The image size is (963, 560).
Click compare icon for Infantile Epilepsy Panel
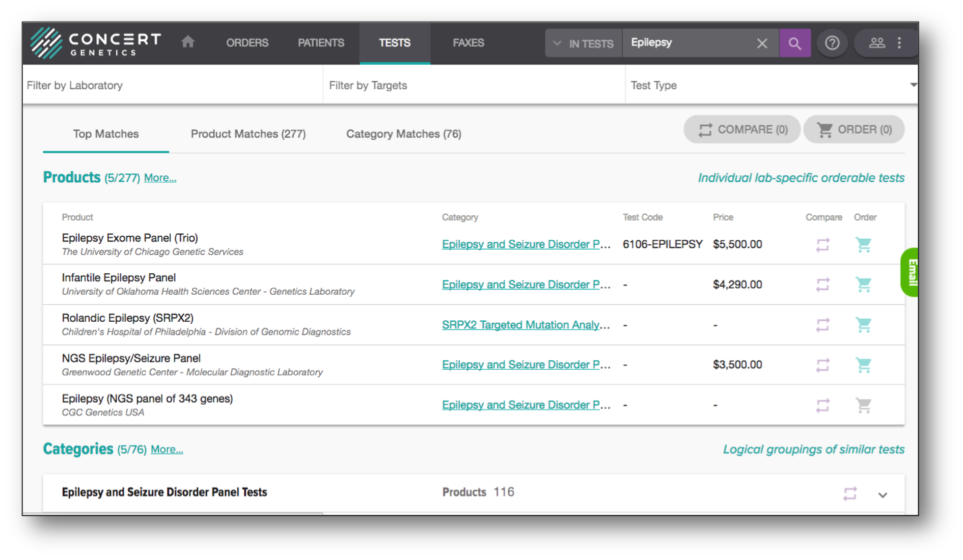pos(822,285)
